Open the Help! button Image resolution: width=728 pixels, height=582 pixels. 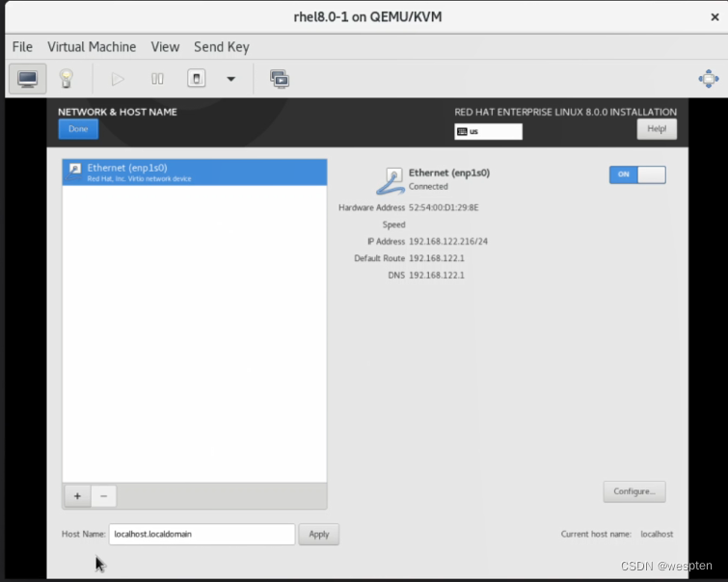click(x=657, y=129)
